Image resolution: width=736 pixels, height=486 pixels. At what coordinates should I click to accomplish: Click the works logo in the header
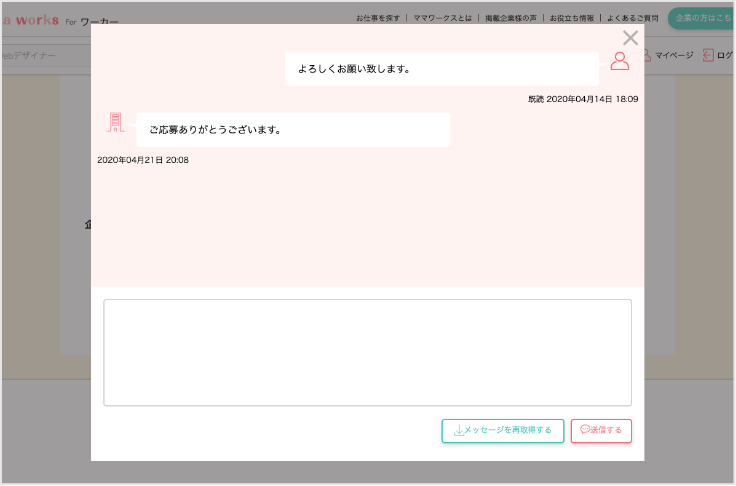(31, 21)
